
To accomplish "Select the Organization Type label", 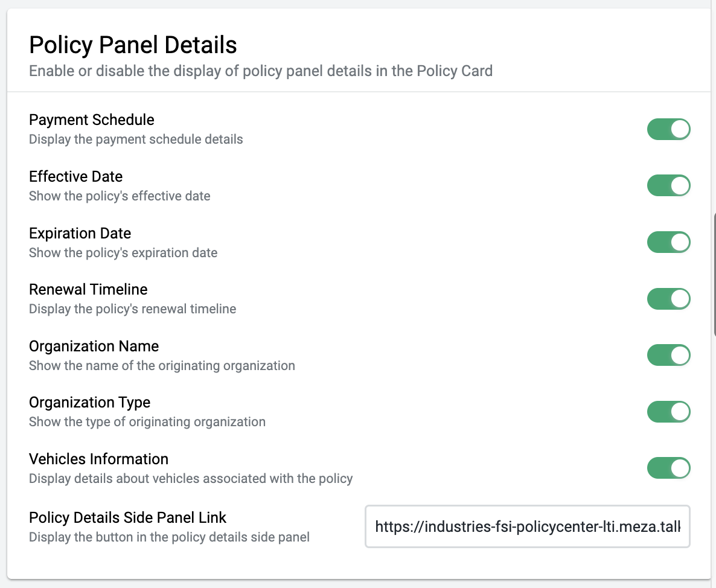I will tap(89, 403).
